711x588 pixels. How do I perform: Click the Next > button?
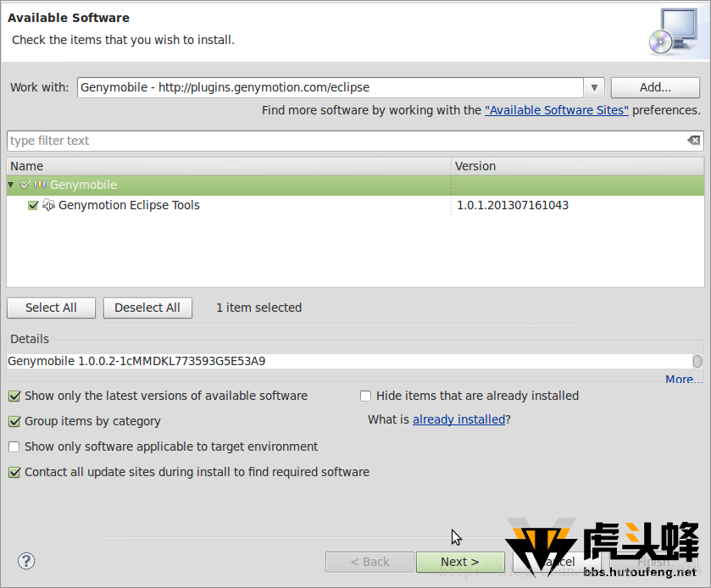click(460, 562)
